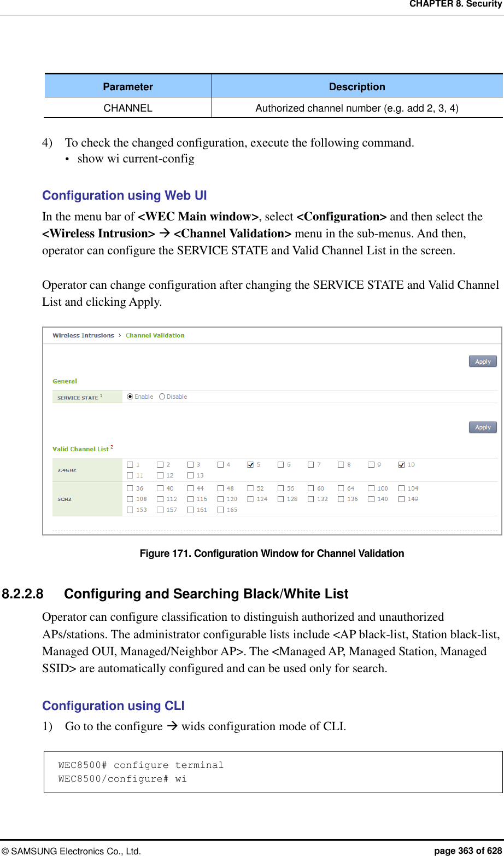Check channel 13 in the 2.4GHZ row

tap(190, 474)
